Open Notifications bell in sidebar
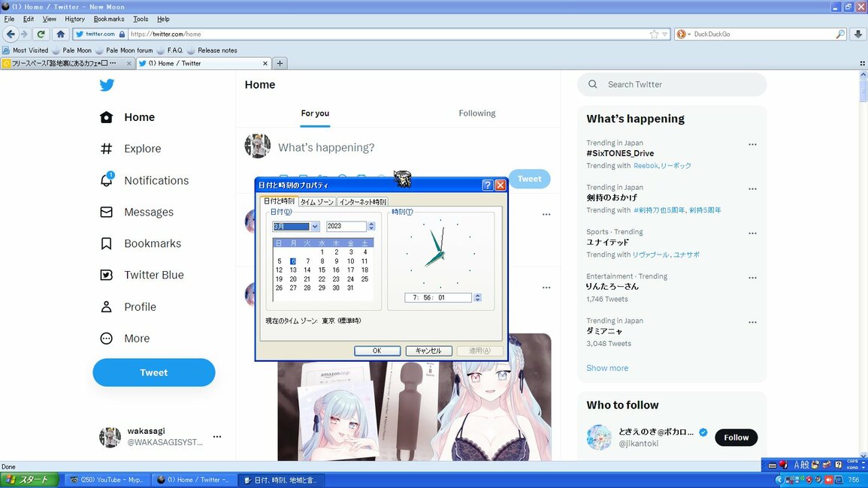This screenshot has height=488, width=868. (x=107, y=180)
